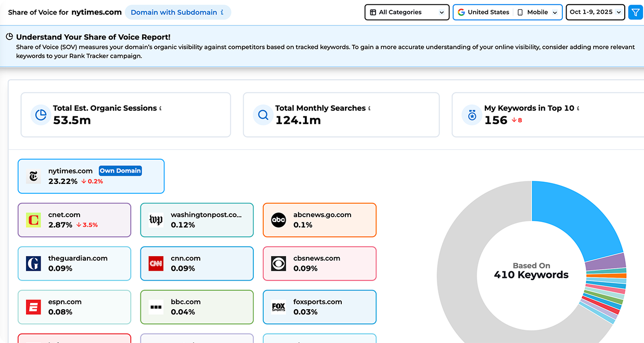The image size is (644, 343).
Task: Open the Oct 1-9, 2025 date picker
Action: click(595, 12)
